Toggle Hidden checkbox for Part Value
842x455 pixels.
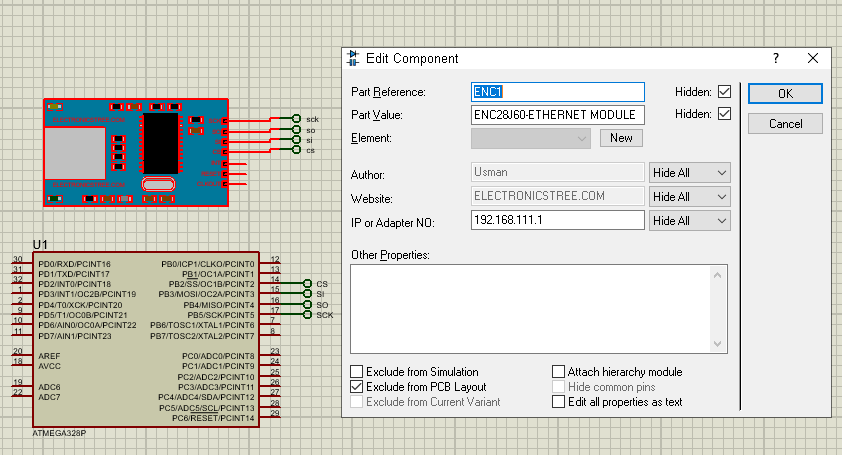[725, 115]
